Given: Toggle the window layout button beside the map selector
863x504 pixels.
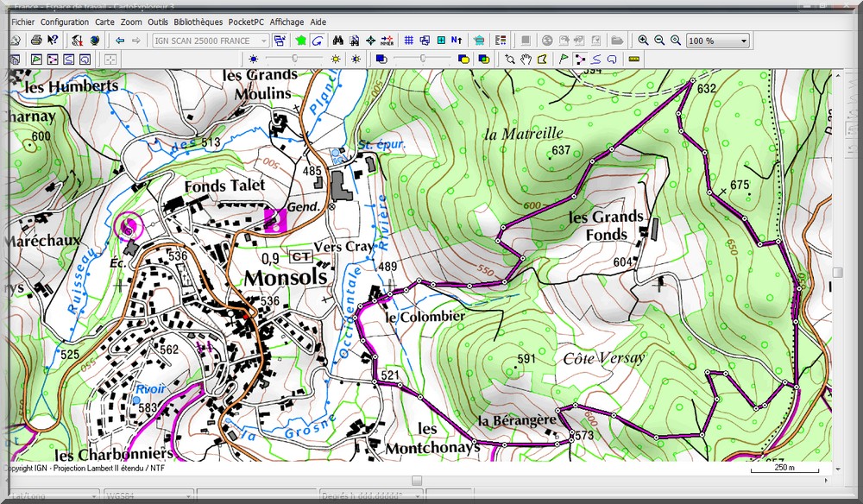Looking at the screenshot, I should [x=280, y=41].
